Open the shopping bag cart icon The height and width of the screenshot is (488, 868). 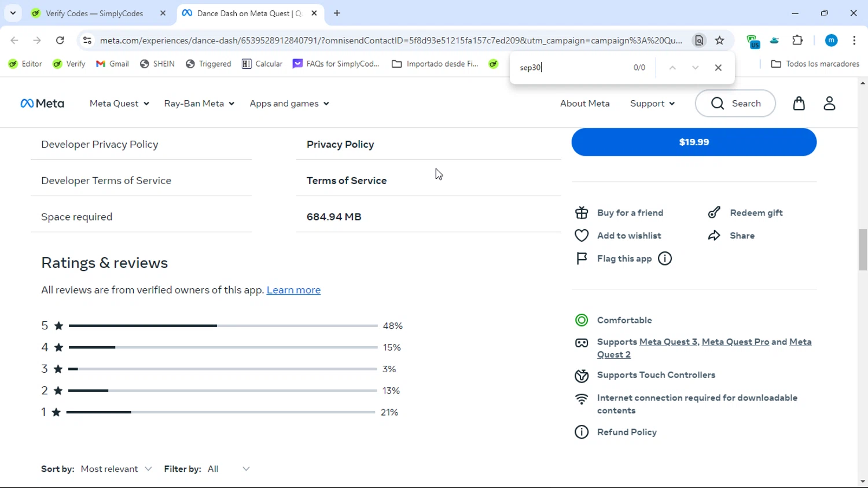coord(799,104)
